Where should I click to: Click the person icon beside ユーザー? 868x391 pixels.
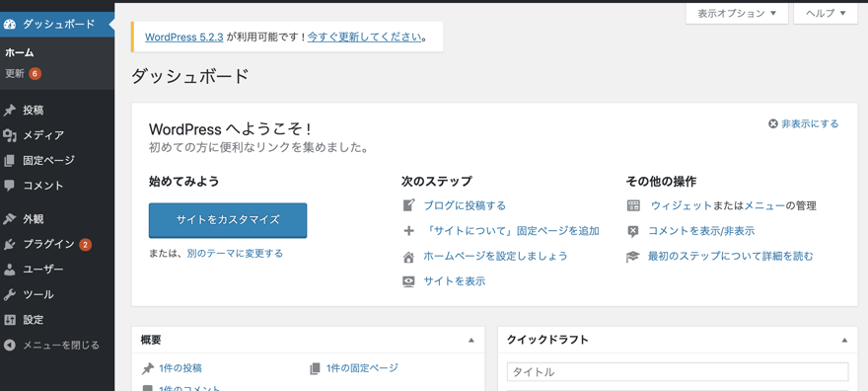pos(9,270)
